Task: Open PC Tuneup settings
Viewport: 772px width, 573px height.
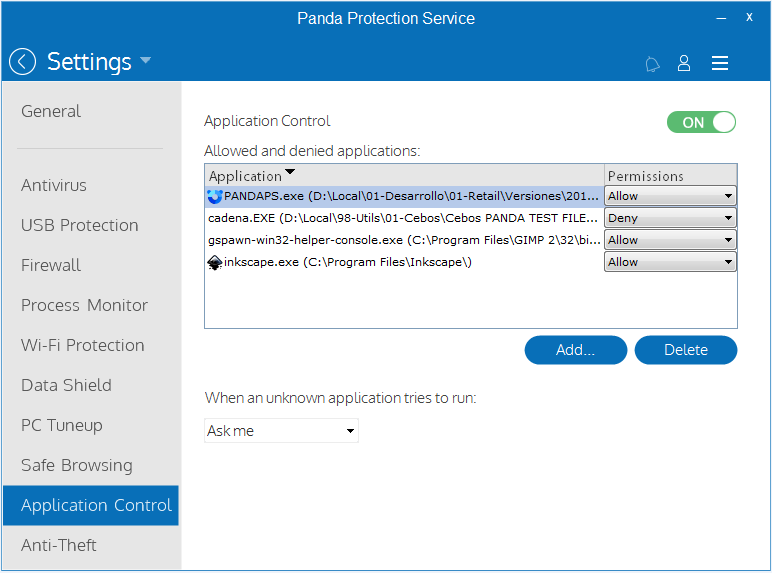Action: tap(62, 425)
